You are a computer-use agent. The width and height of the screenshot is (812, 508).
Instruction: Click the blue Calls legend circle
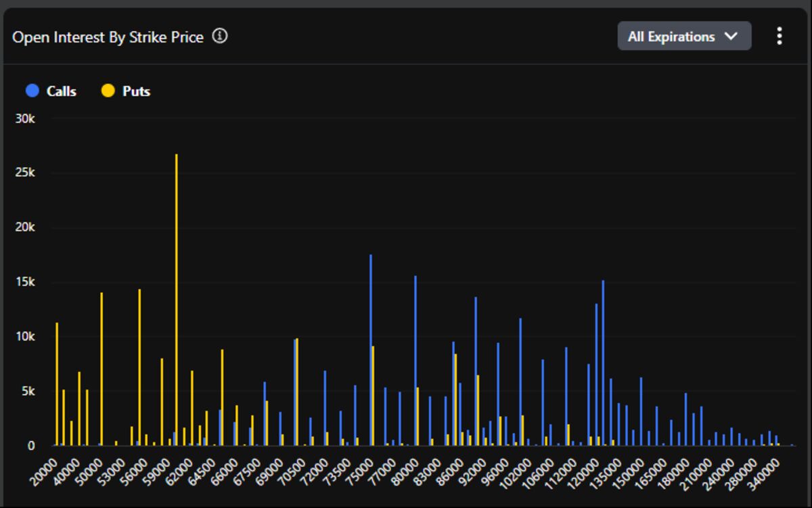(32, 91)
